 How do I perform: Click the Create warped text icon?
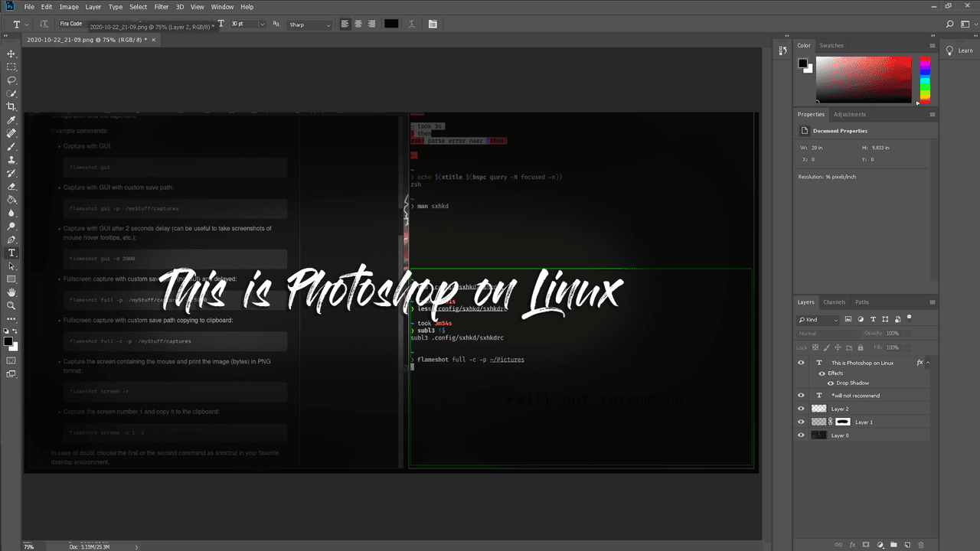click(x=413, y=24)
